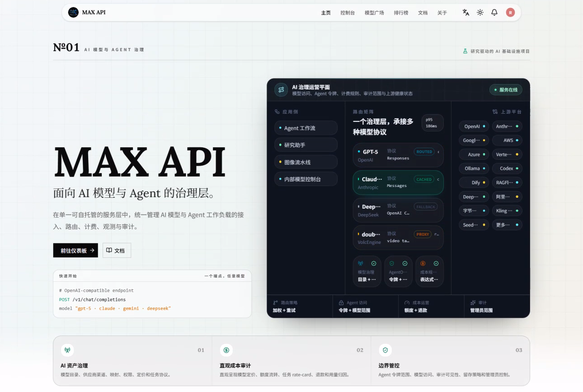
Task: Select the Kling… upstream chip
Action: click(507, 211)
